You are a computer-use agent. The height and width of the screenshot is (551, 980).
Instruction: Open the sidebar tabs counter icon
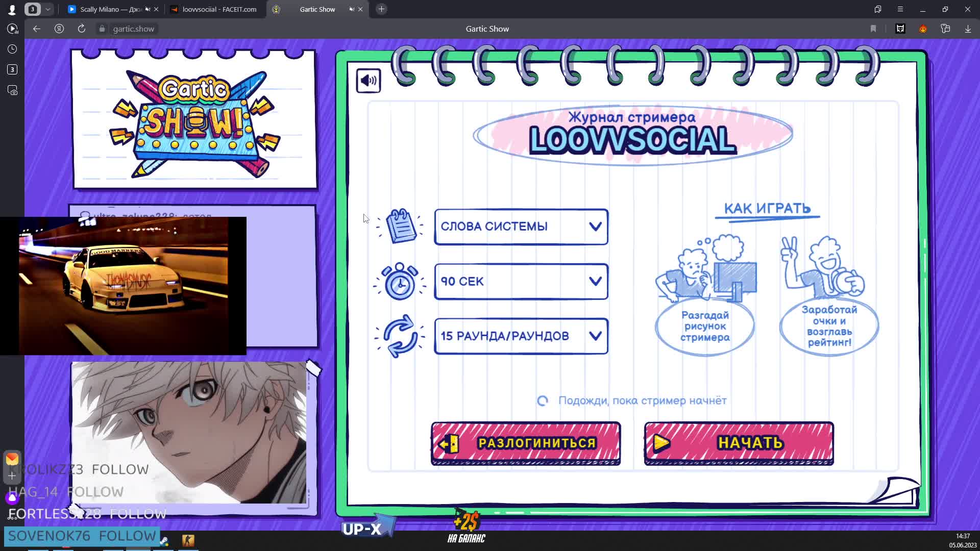(12, 69)
